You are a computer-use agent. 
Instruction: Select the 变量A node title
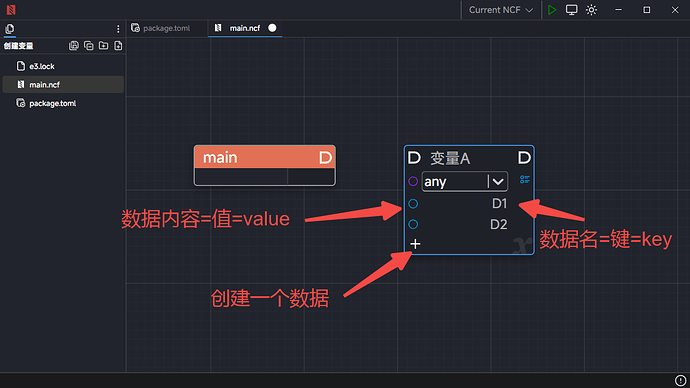(450, 158)
